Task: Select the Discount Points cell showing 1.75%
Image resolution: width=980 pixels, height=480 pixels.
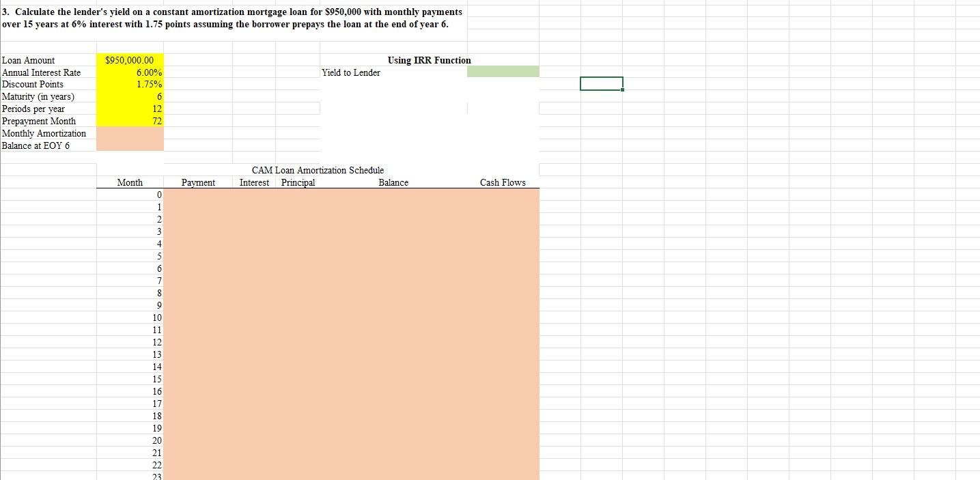Action: (x=131, y=84)
